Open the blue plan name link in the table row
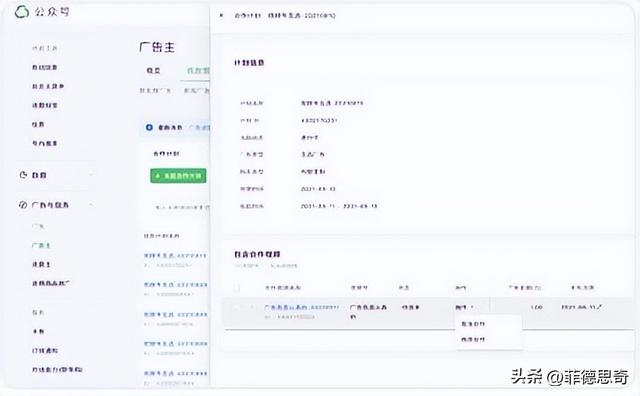The height and width of the screenshot is (396, 640). point(301,307)
